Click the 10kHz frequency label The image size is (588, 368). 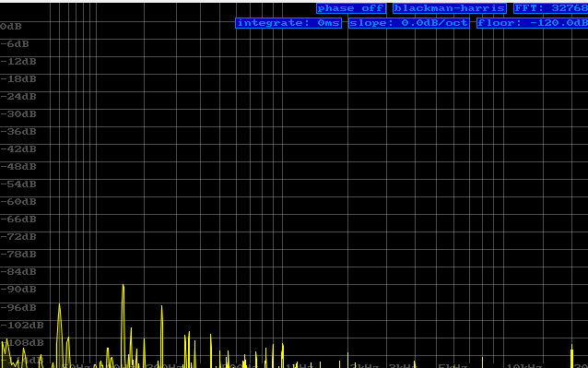[x=524, y=366]
